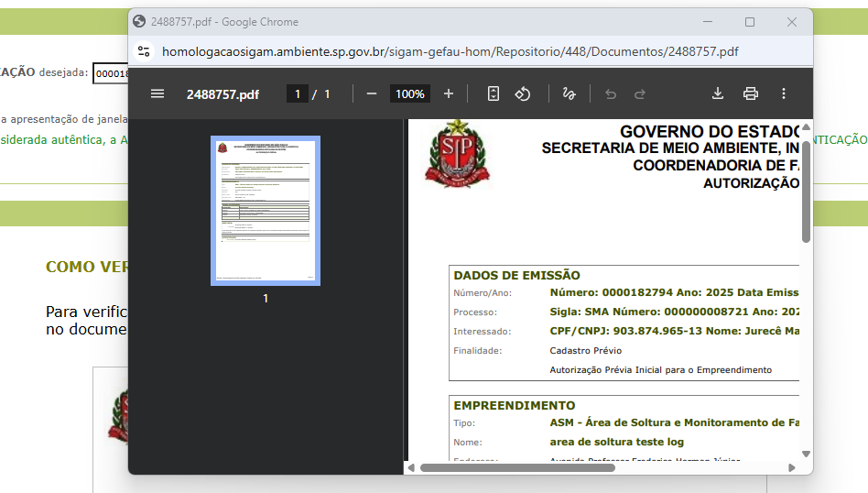Download the PDF file
The height and width of the screenshot is (493, 868).
click(718, 93)
